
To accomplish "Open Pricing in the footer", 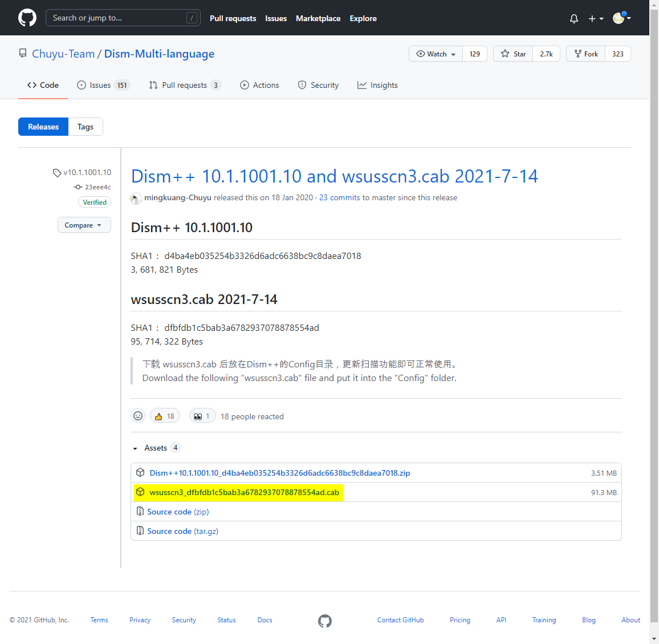I will coord(460,620).
